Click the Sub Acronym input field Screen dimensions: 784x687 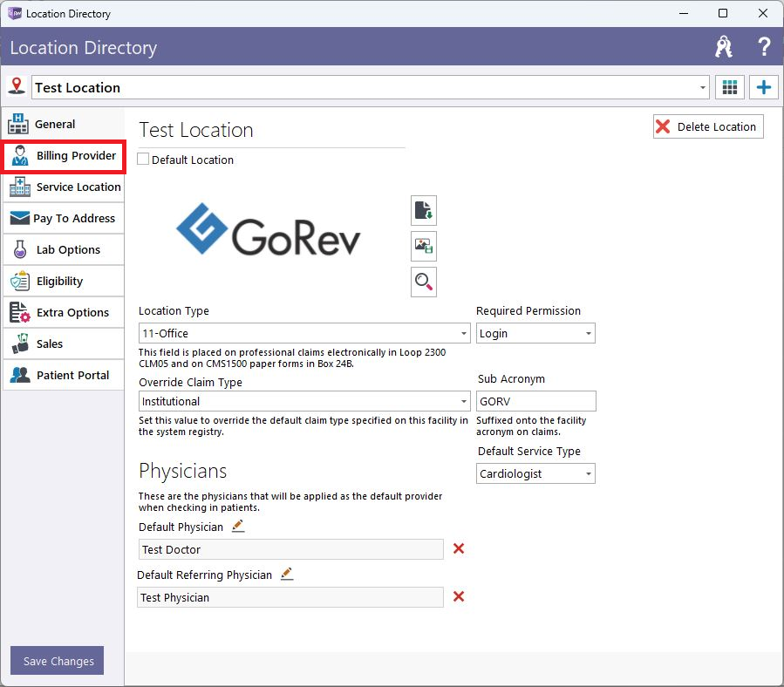tap(535, 402)
